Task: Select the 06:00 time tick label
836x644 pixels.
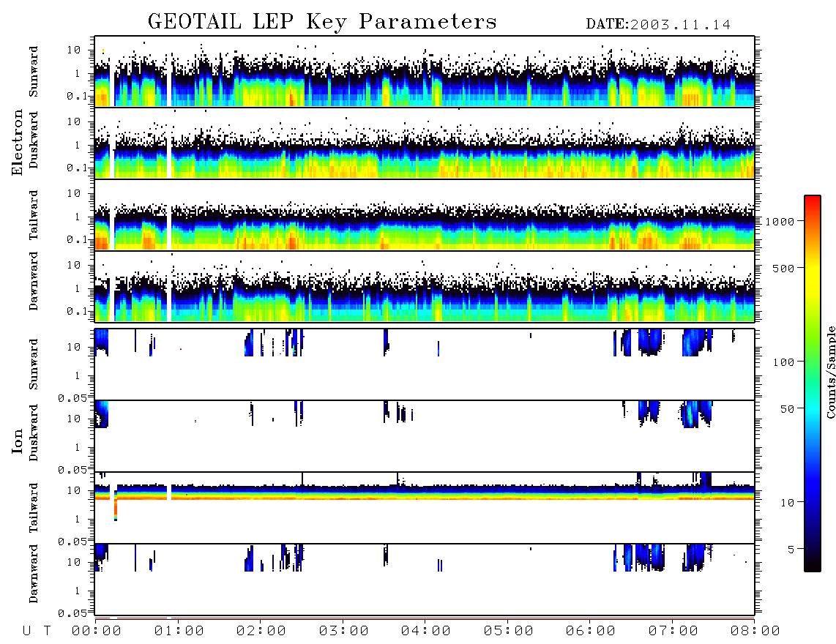Action: pyautogui.click(x=591, y=632)
